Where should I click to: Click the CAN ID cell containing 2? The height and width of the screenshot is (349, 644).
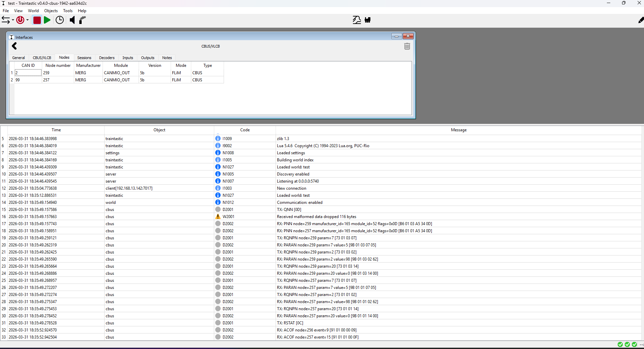coord(28,73)
